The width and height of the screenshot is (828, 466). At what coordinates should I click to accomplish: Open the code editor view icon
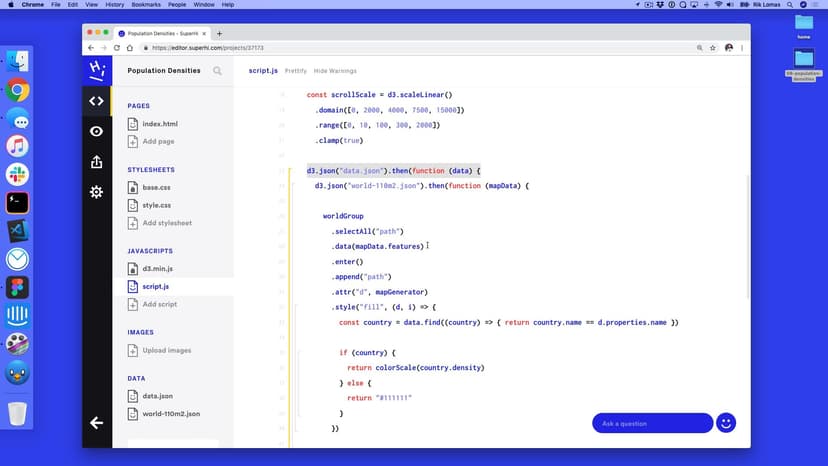coord(96,101)
